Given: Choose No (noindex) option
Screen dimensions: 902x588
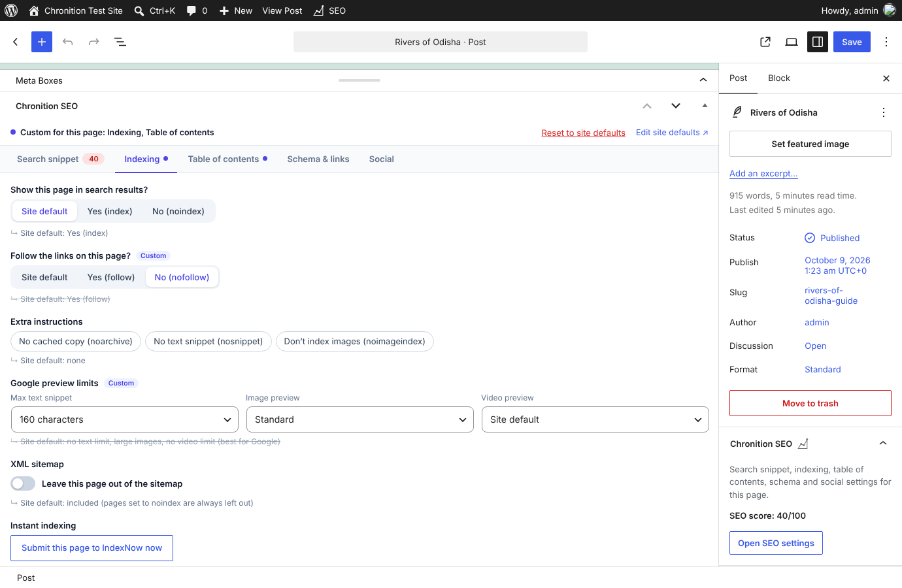Looking at the screenshot, I should pos(178,211).
